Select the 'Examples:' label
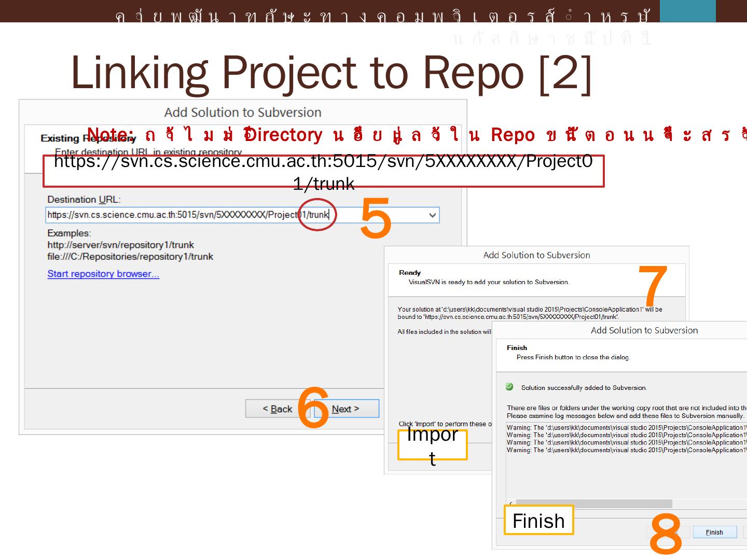Image resolution: width=747 pixels, height=560 pixels. (69, 233)
